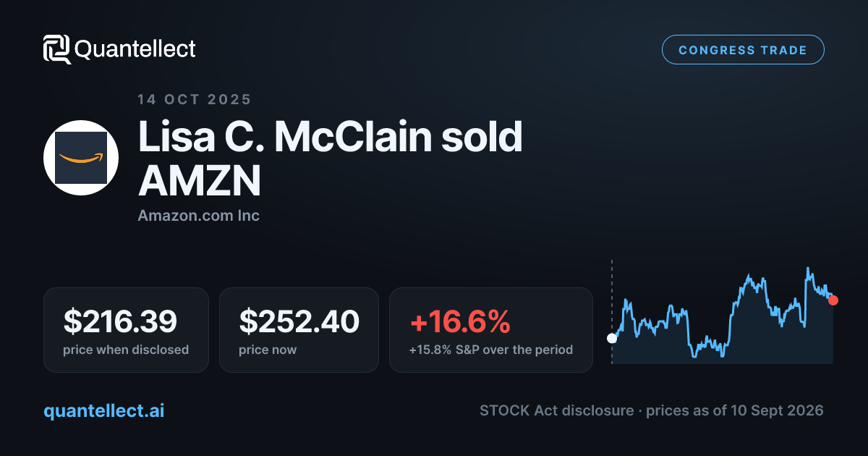The width and height of the screenshot is (868, 456).
Task: Click the +15.8% S&P comparison text
Action: 491,350
